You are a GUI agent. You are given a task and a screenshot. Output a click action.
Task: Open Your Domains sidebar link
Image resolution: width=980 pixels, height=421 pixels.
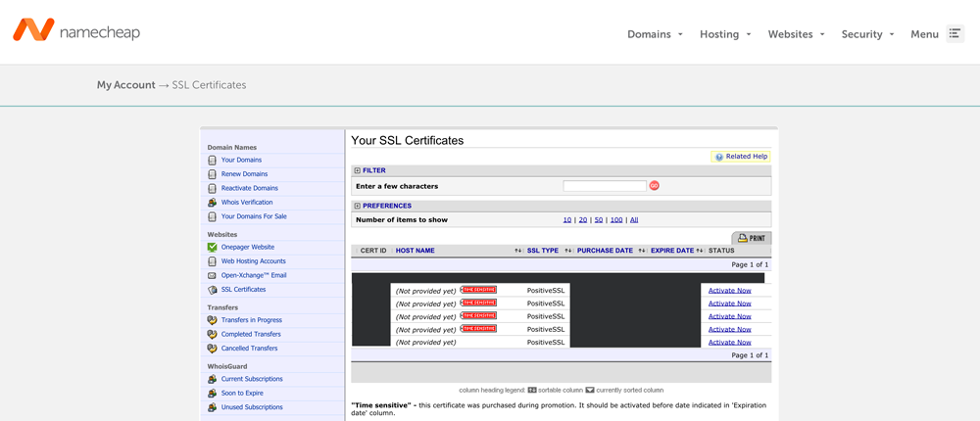(241, 160)
